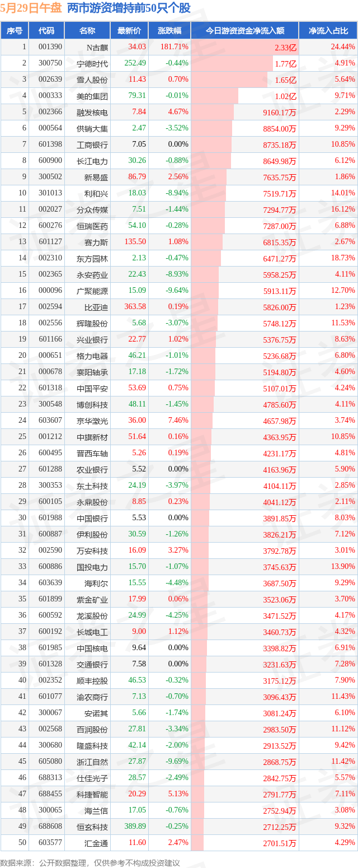Click the stock name 伊利股份

click(x=92, y=535)
